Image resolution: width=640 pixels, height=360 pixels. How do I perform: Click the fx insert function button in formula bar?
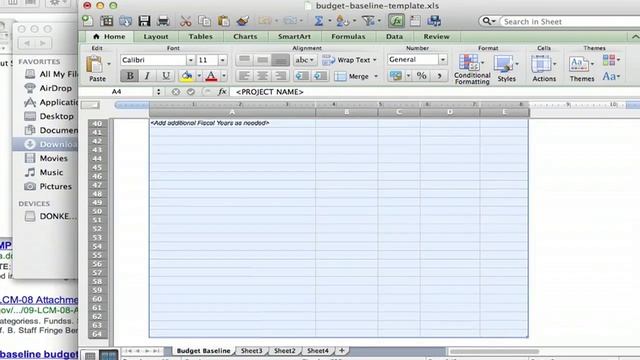(x=222, y=92)
